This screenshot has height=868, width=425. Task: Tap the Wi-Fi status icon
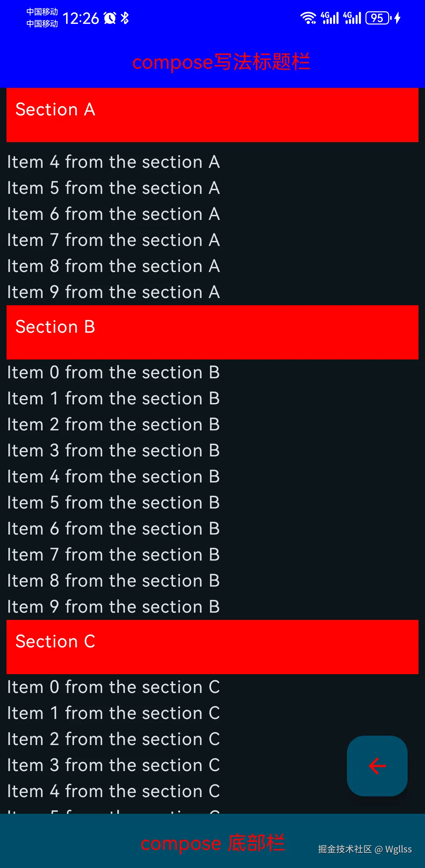[x=308, y=18]
